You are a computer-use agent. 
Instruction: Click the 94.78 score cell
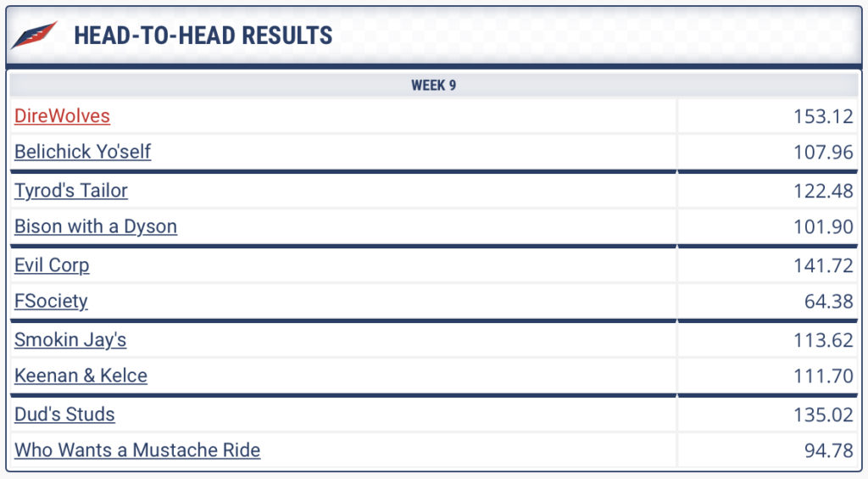tap(767, 450)
